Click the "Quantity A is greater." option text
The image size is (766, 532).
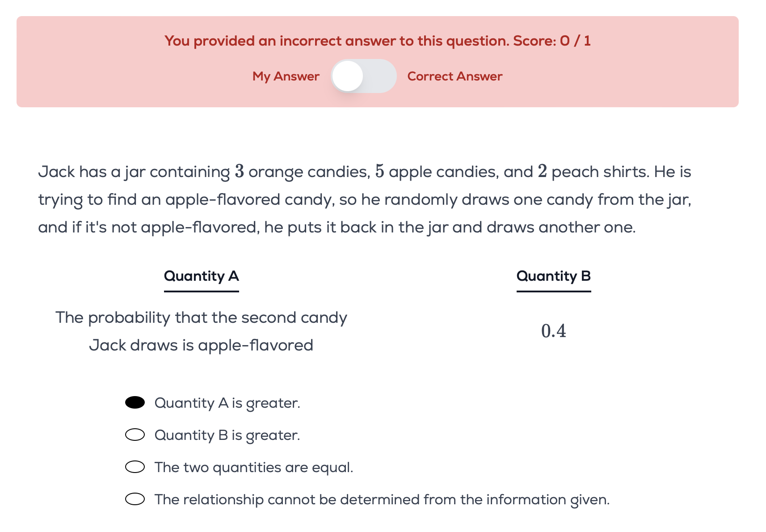[227, 403]
